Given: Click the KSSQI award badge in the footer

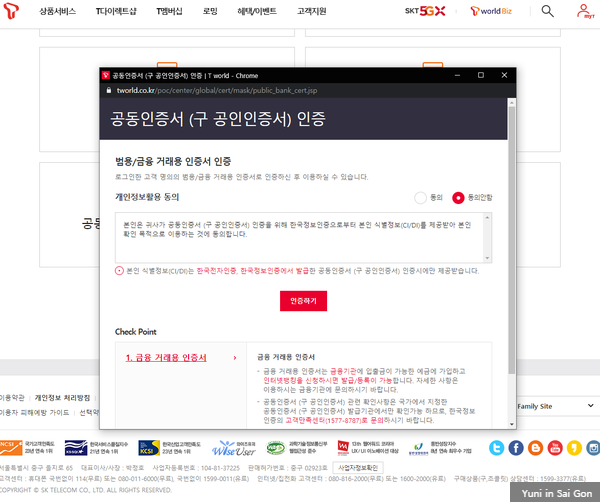Looking at the screenshot, I should pos(96,448).
